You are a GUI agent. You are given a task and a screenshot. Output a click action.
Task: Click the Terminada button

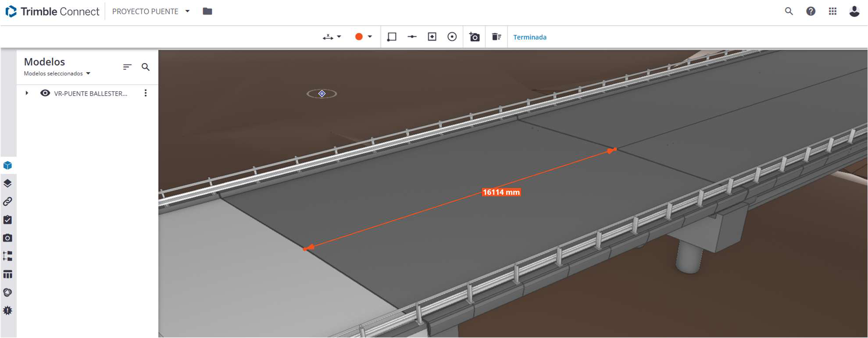click(529, 37)
